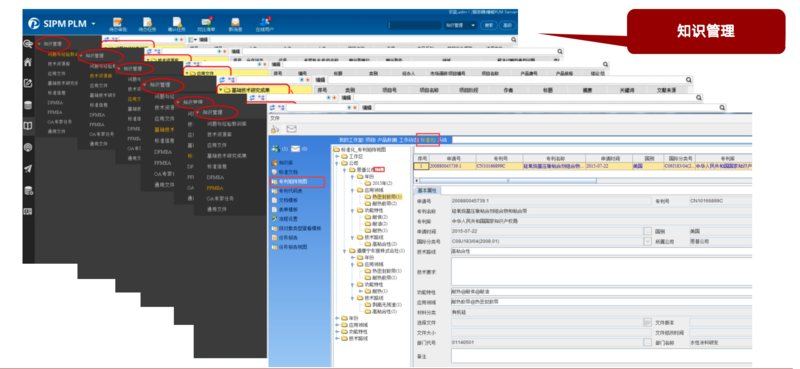Image resolution: width=800 pixels, height=369 pixels.
Task: Click the database cylinder icon in dark sidebar
Action: tap(29, 105)
